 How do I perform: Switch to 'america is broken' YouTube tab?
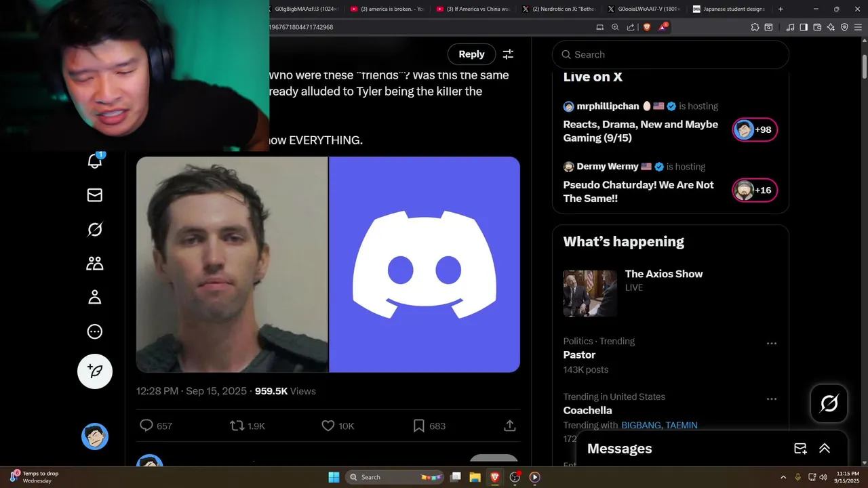tap(387, 9)
